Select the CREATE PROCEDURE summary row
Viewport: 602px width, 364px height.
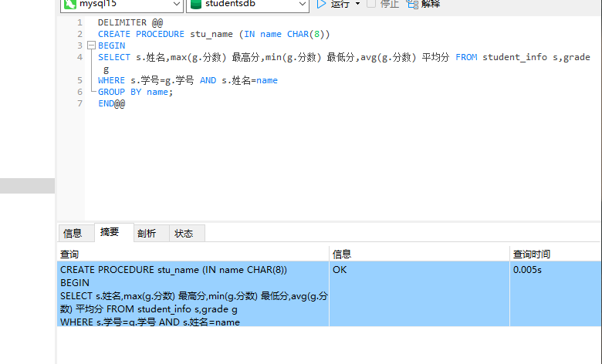[x=193, y=294]
